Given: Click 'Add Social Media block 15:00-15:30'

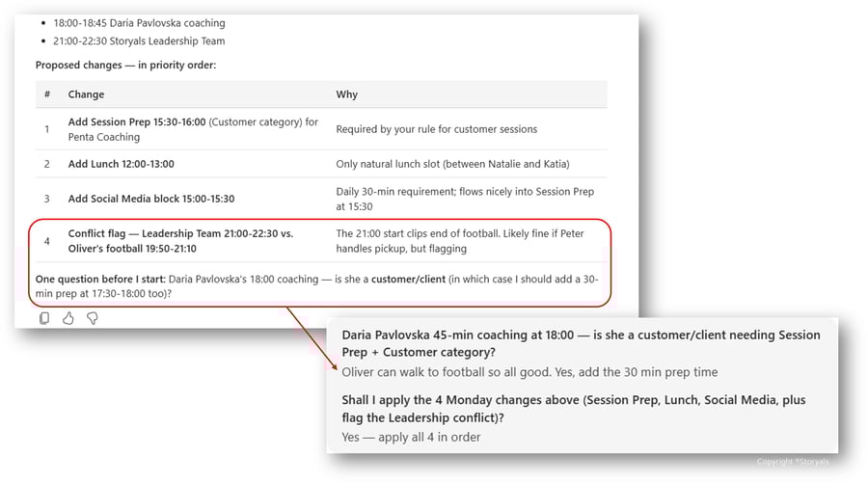Looking at the screenshot, I should [150, 199].
